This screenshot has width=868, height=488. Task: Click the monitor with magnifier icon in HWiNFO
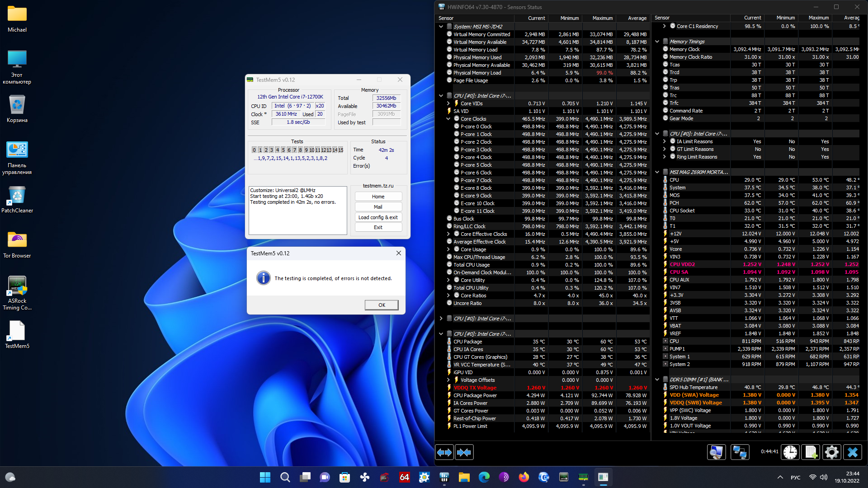click(x=717, y=452)
